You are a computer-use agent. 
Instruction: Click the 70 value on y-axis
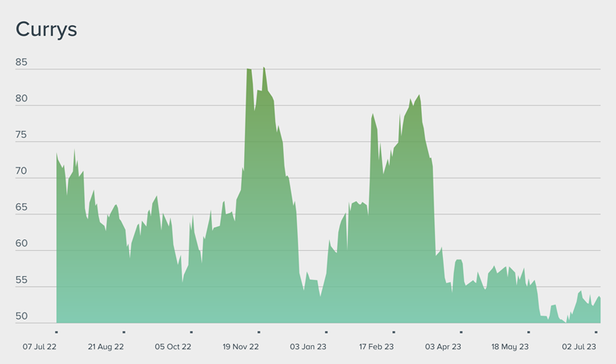pyautogui.click(x=21, y=171)
